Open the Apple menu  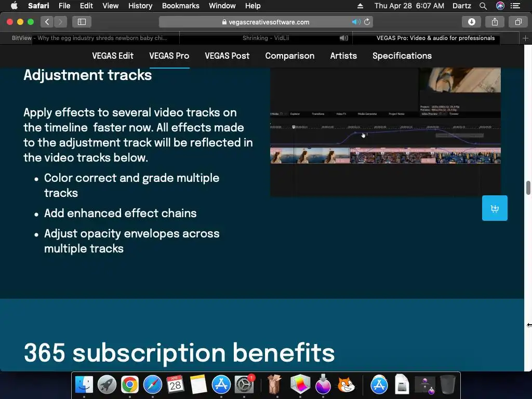(x=14, y=6)
